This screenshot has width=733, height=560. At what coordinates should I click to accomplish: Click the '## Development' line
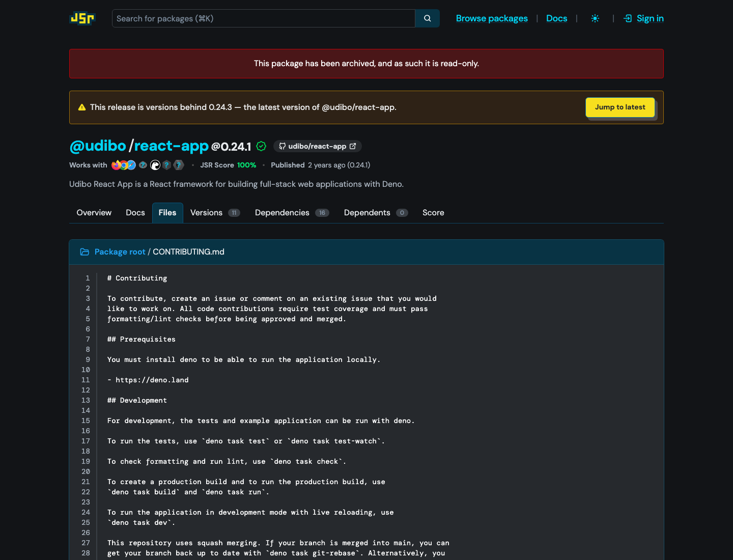point(137,400)
